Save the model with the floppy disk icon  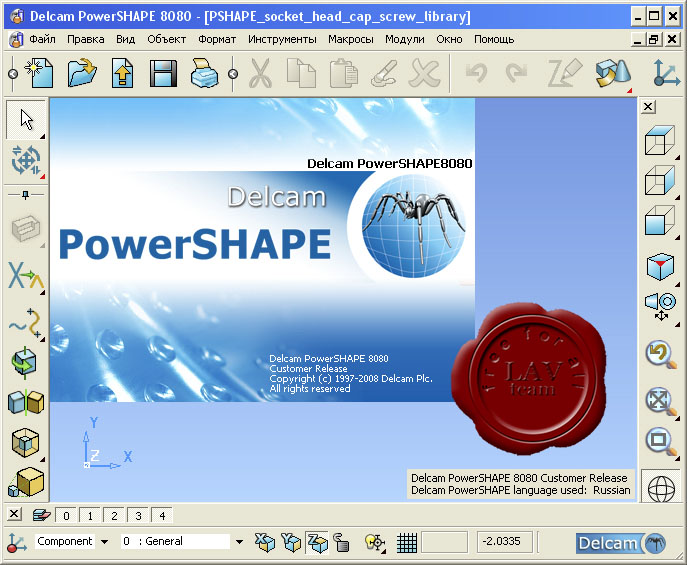pos(163,73)
